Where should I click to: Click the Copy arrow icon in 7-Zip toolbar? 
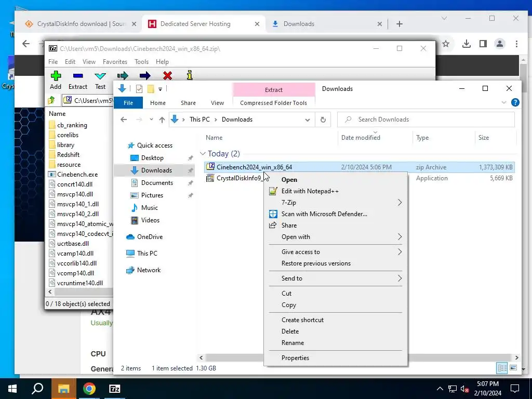(123, 76)
